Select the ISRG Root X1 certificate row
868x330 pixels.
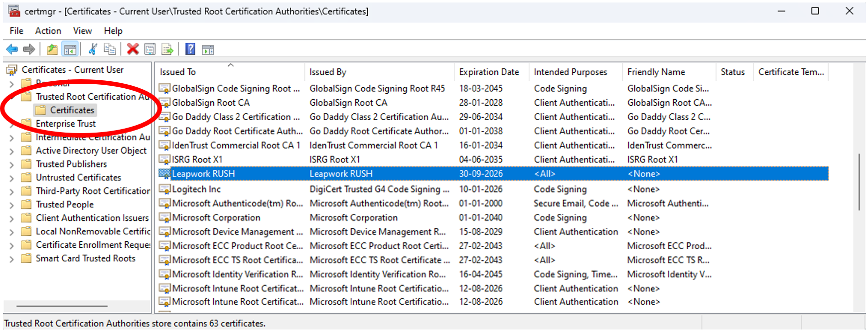pos(197,160)
